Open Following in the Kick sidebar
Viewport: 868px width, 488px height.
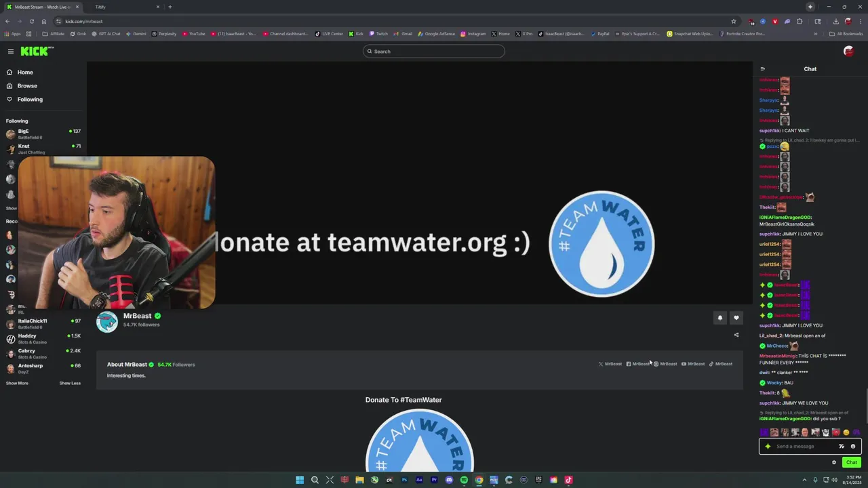point(30,99)
